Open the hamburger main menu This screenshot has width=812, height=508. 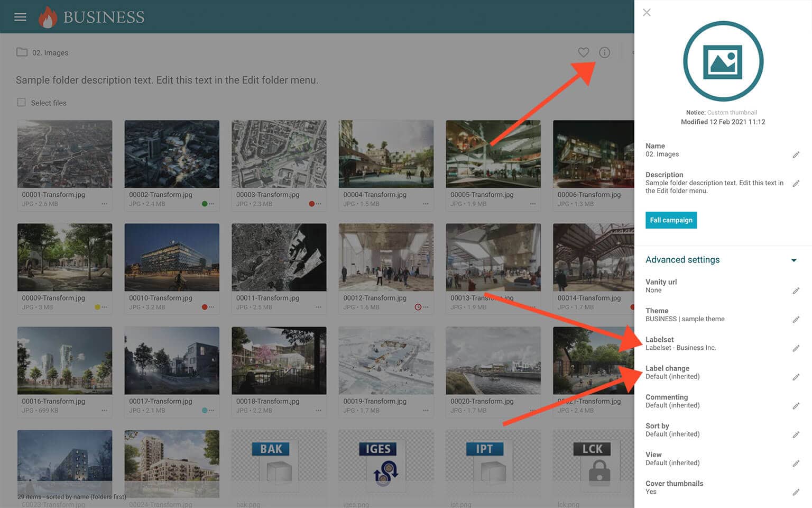point(20,17)
